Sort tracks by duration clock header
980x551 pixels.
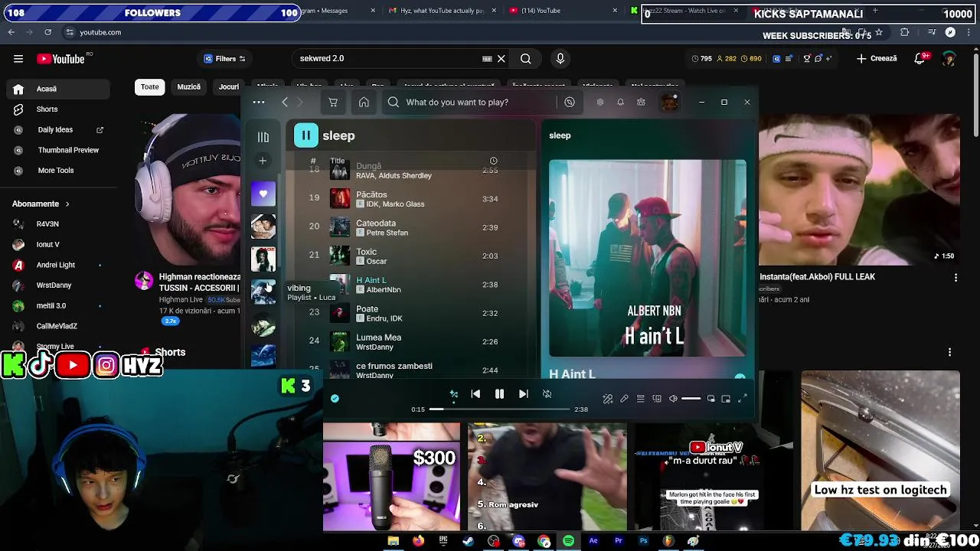(x=494, y=161)
